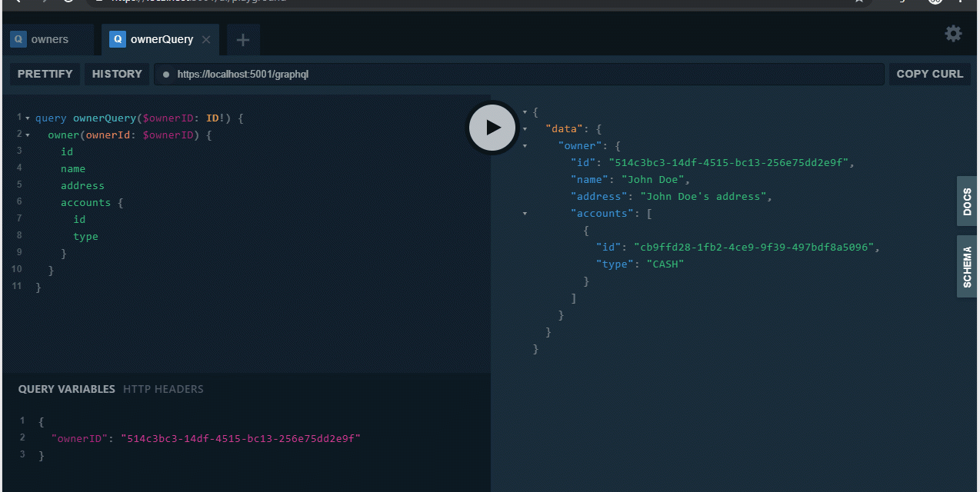Image resolution: width=980 pixels, height=492 pixels.
Task: Collapse the "accounts" array in the response
Action: click(x=525, y=214)
